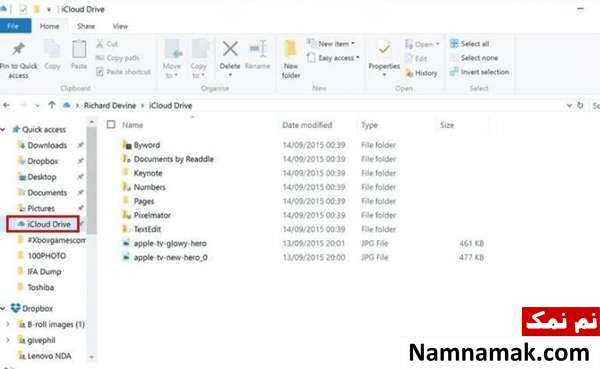Screen dimensions: 600x369
Task: Collapse the Dropbox tree node
Action: pos(3,309)
